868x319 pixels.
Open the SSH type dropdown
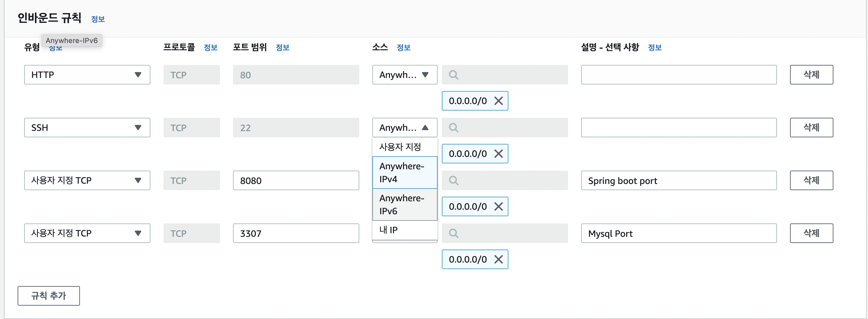[87, 128]
